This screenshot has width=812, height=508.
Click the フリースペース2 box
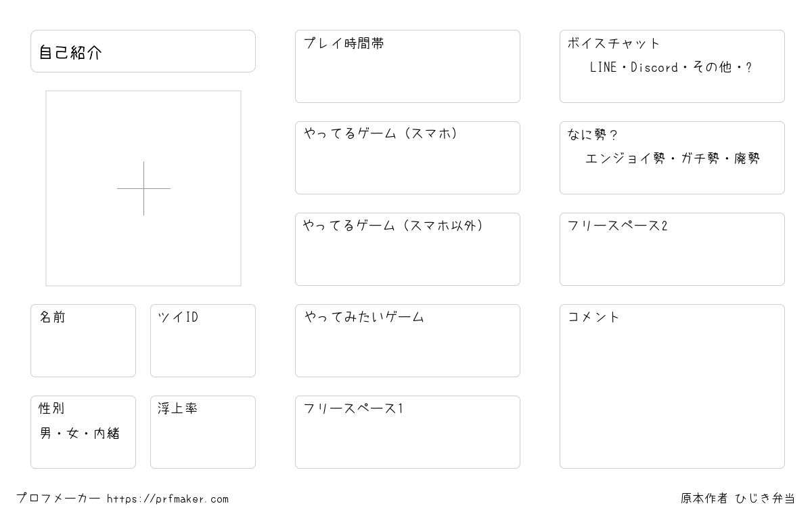pyautogui.click(x=672, y=249)
